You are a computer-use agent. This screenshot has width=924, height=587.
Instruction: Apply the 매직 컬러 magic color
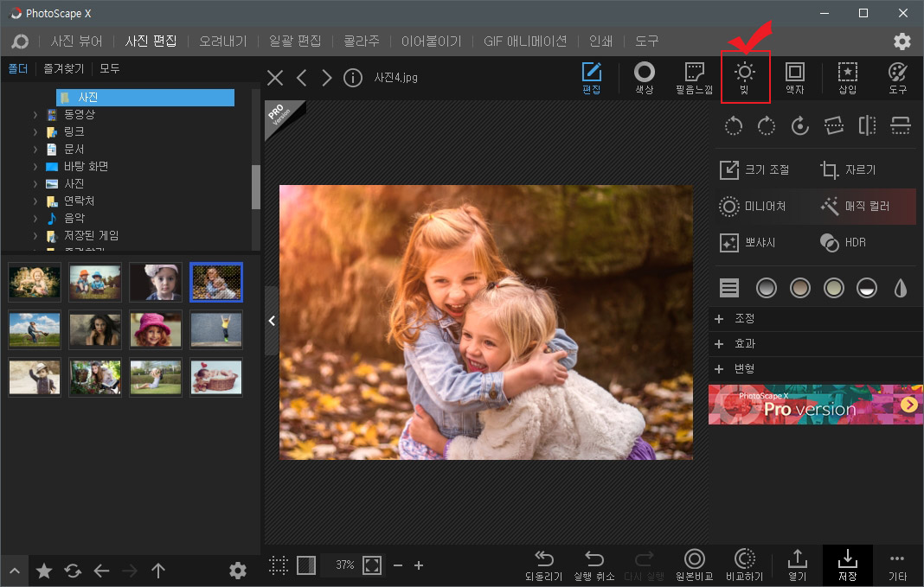click(855, 206)
